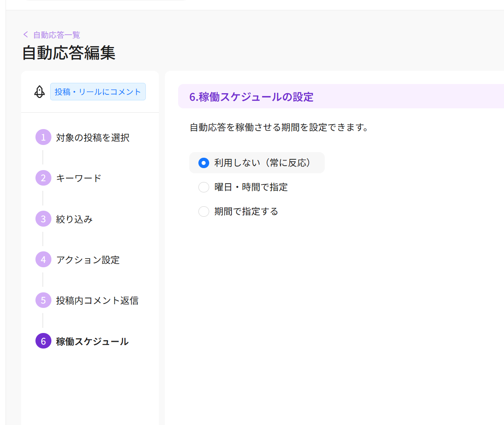
Task: Click the active step 6 number circle
Action: pyautogui.click(x=43, y=341)
